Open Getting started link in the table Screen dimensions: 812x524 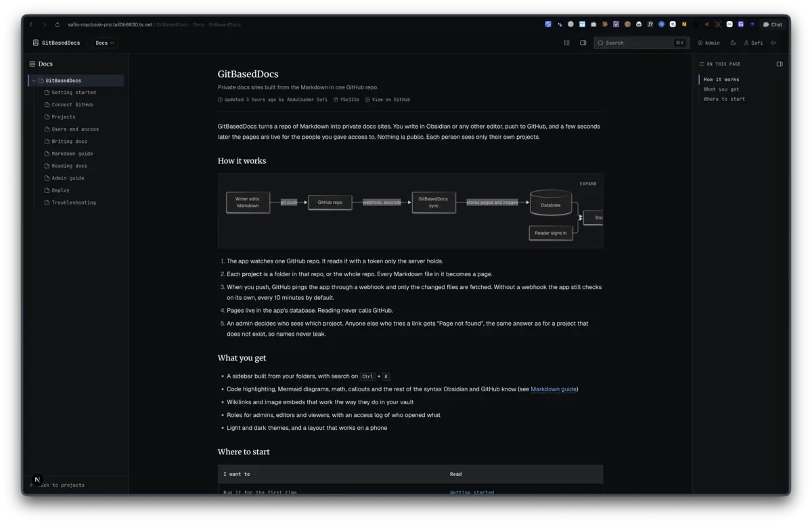click(x=472, y=493)
